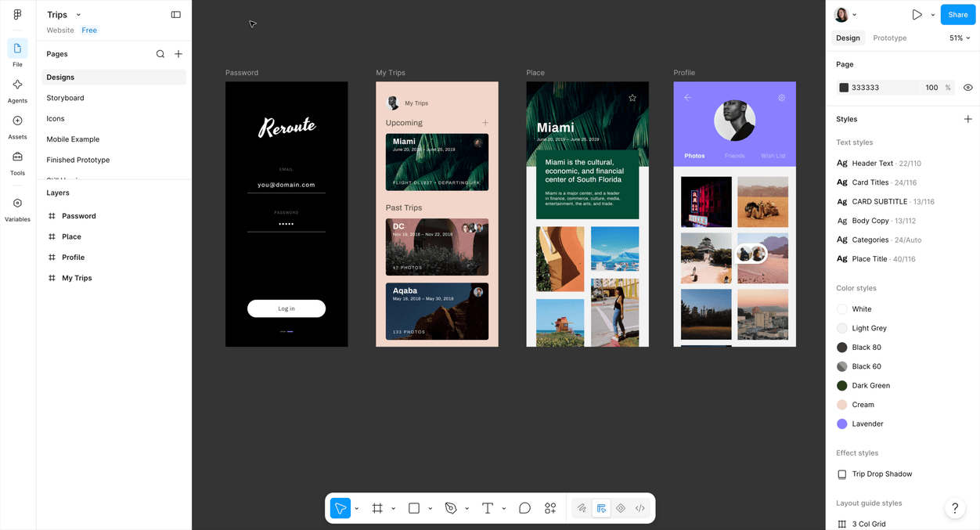Open the 51% zoom level dropdown

click(960, 38)
